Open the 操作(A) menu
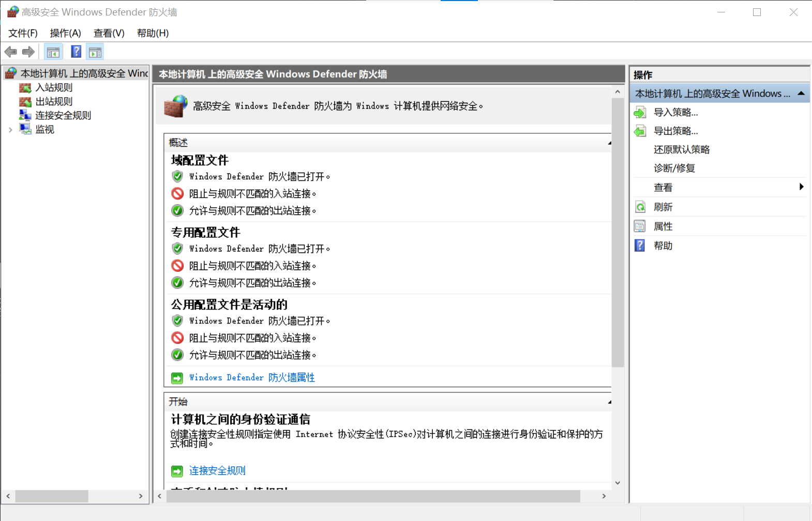Screen dimensions: 812x521 point(65,33)
